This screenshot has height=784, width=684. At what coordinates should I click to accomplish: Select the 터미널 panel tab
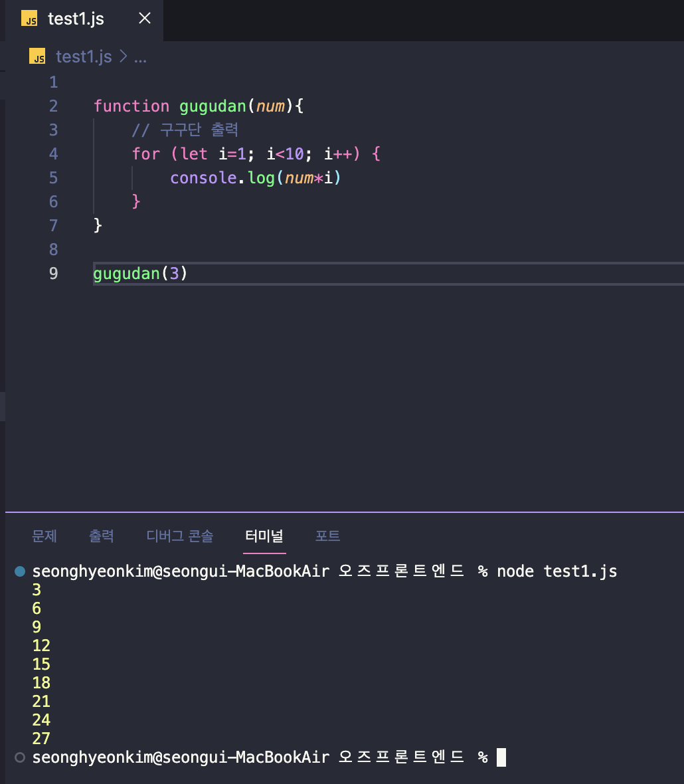[x=264, y=536]
